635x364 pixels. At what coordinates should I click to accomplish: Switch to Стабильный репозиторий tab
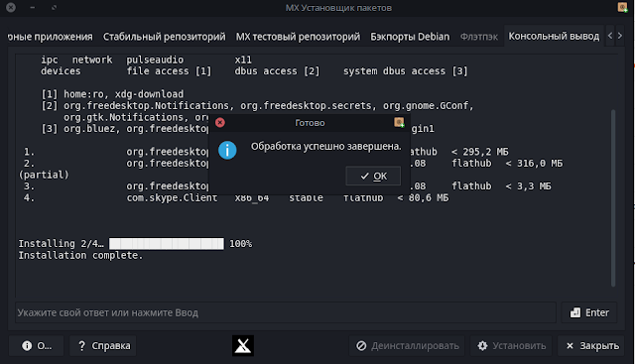click(x=164, y=37)
